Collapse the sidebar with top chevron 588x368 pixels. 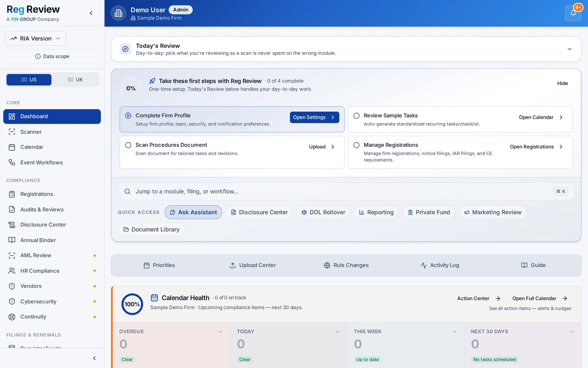coord(91,13)
